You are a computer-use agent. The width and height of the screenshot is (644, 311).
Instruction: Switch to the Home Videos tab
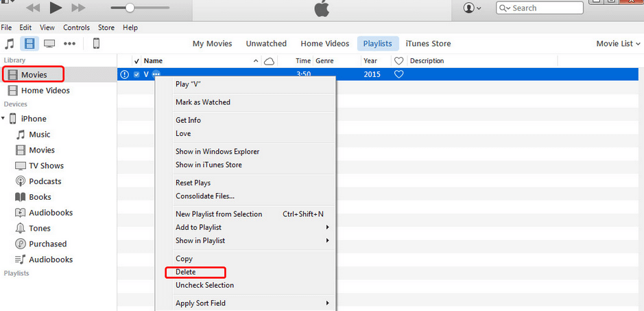coord(325,44)
